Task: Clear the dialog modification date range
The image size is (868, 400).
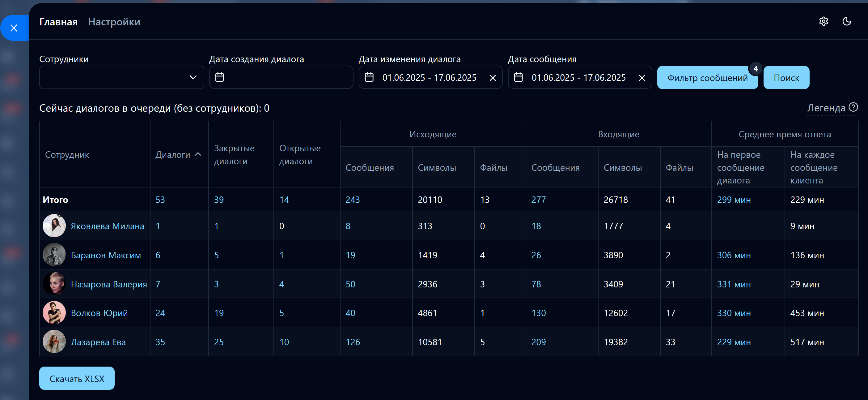Action: pos(492,78)
